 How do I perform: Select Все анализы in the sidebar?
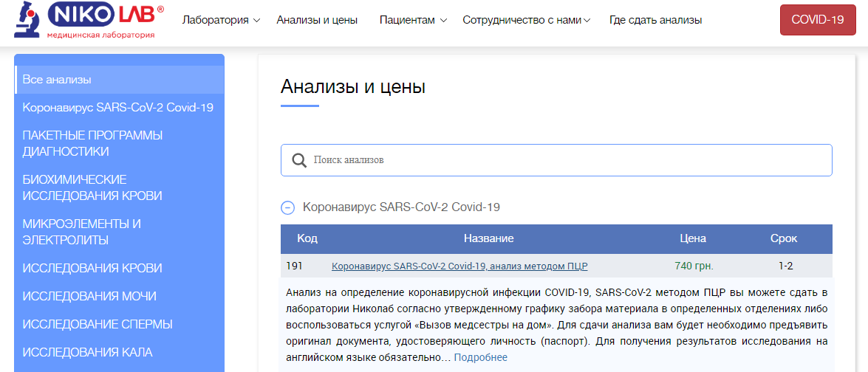(x=120, y=80)
